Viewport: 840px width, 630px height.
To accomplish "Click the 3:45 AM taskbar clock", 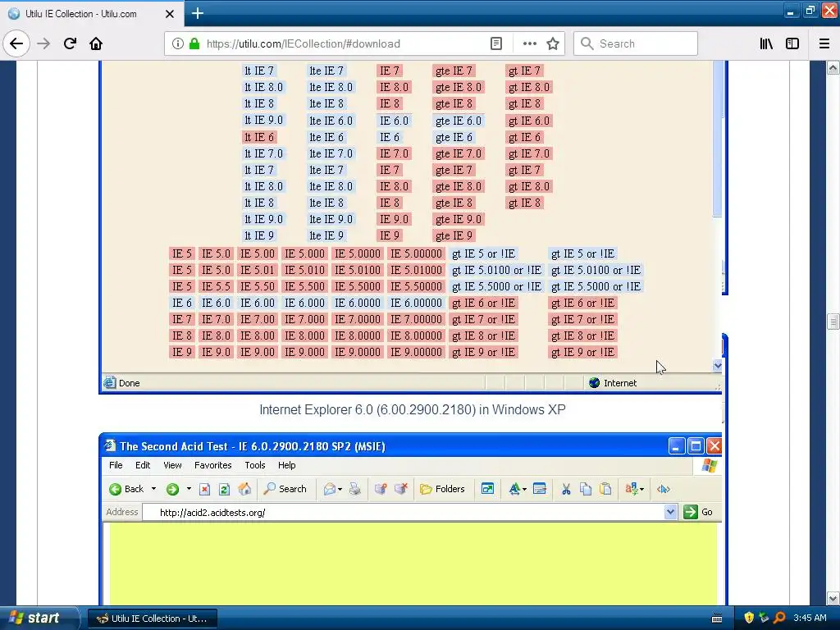I will [810, 618].
